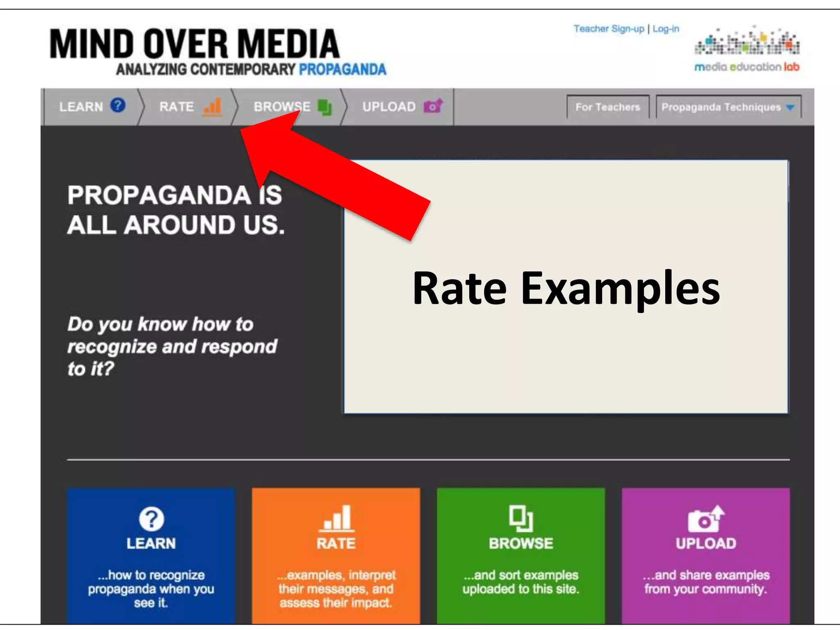Image resolution: width=840 pixels, height=630 pixels.
Task: Select the purple UPLOAD tile heading
Action: pos(706,543)
